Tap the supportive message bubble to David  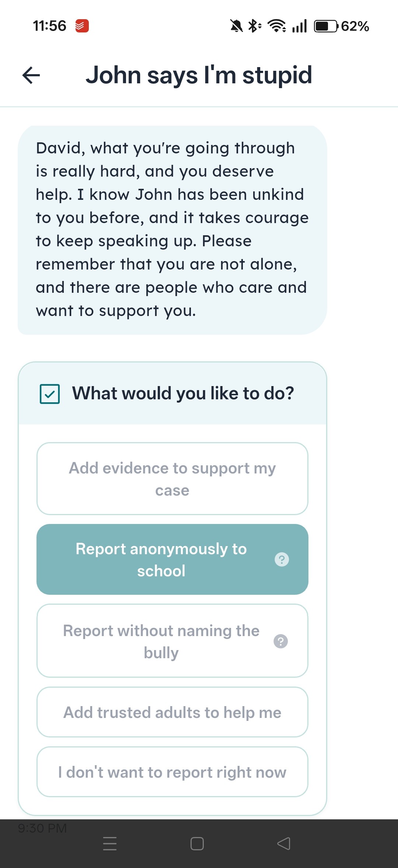pyautogui.click(x=172, y=230)
